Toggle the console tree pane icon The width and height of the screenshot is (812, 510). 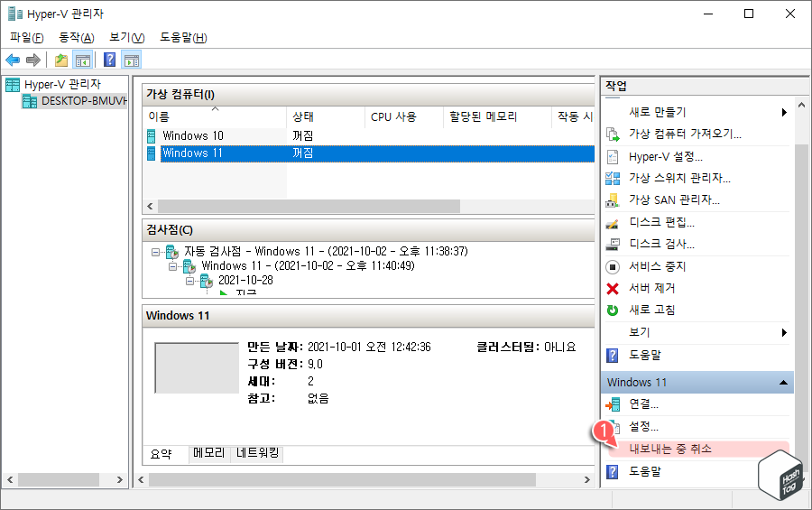(83, 60)
